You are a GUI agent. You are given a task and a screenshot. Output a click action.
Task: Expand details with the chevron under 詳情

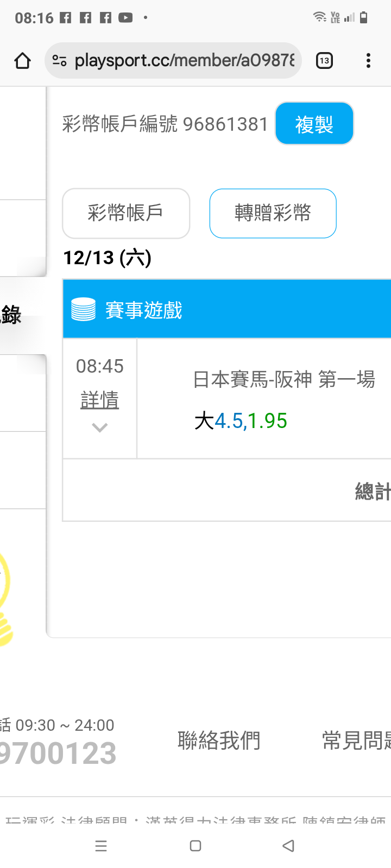99,427
